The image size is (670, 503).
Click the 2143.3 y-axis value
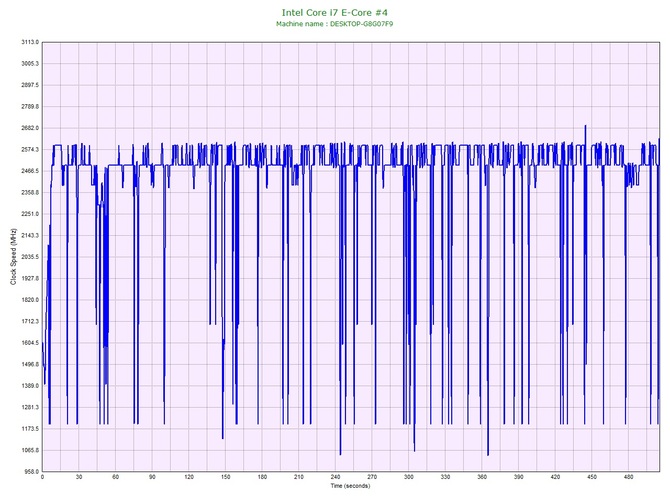click(x=30, y=235)
